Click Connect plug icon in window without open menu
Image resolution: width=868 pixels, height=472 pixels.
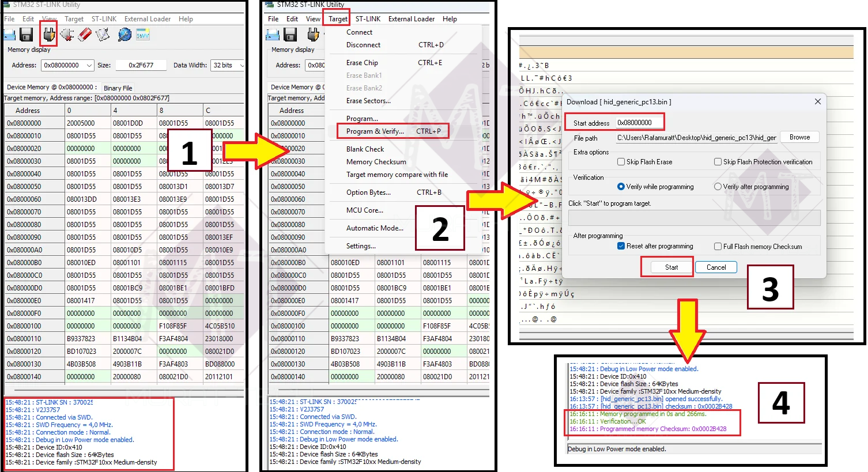coord(49,35)
